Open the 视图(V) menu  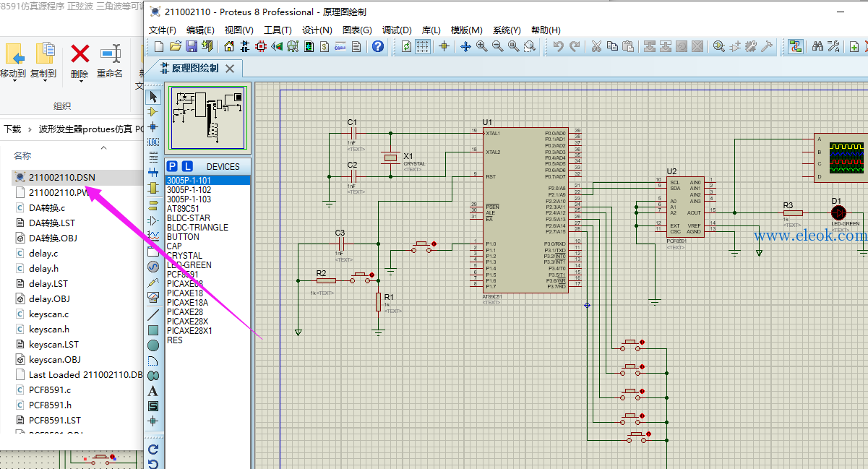pos(239,30)
